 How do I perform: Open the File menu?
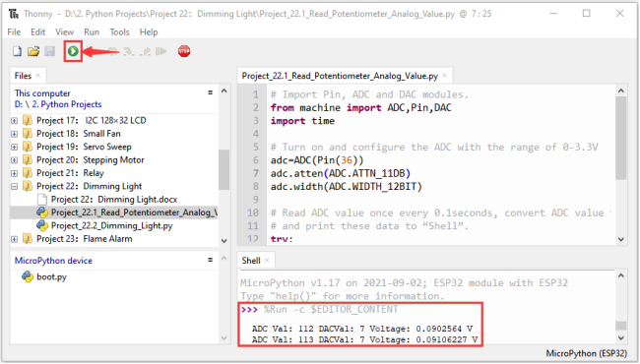click(14, 32)
